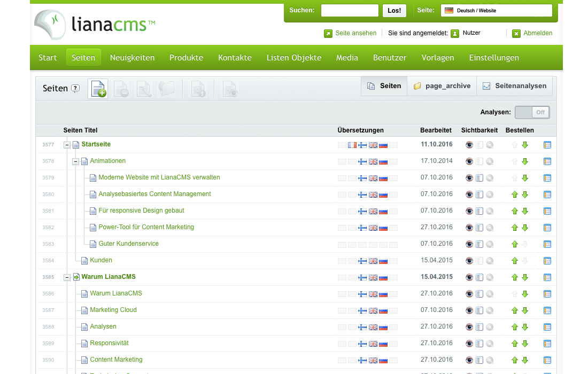Toggle the Analysen Off switch
Image resolution: width=588 pixels, height=374 pixels.
[532, 112]
